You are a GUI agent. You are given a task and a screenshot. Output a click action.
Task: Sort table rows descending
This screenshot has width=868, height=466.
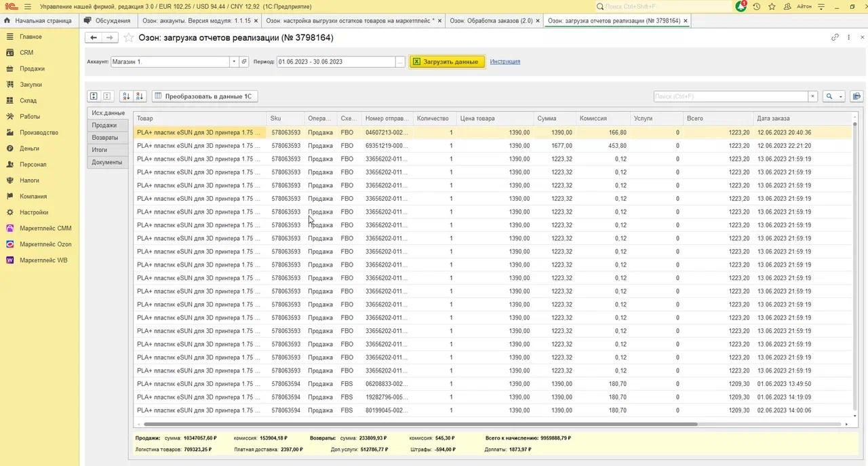(139, 96)
